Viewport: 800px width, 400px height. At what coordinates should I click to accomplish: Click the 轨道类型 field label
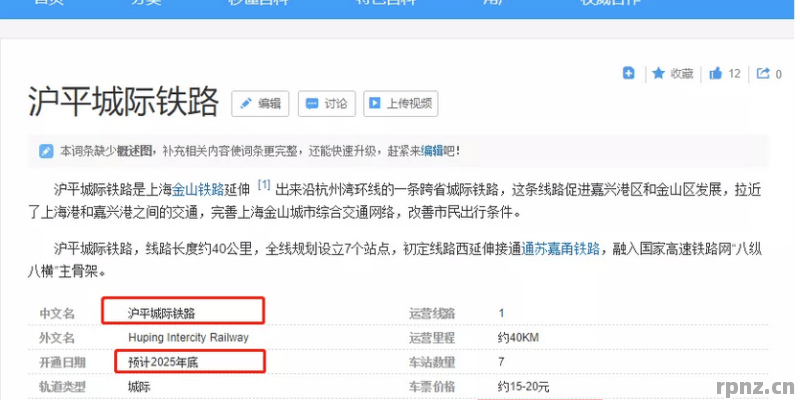click(63, 387)
